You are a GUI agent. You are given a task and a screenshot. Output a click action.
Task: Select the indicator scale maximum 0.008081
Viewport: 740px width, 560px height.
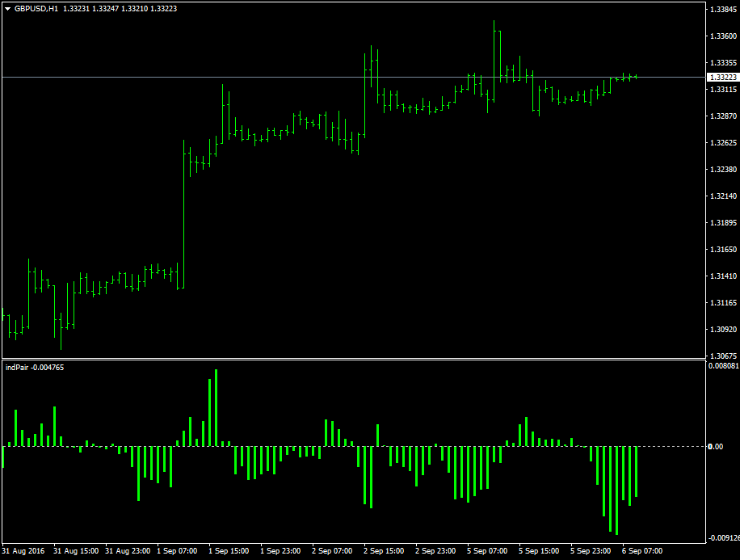point(724,366)
